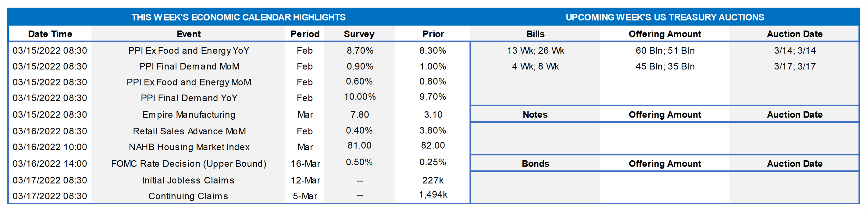Click the Economic Calendar Highlights title banner

pos(238,17)
